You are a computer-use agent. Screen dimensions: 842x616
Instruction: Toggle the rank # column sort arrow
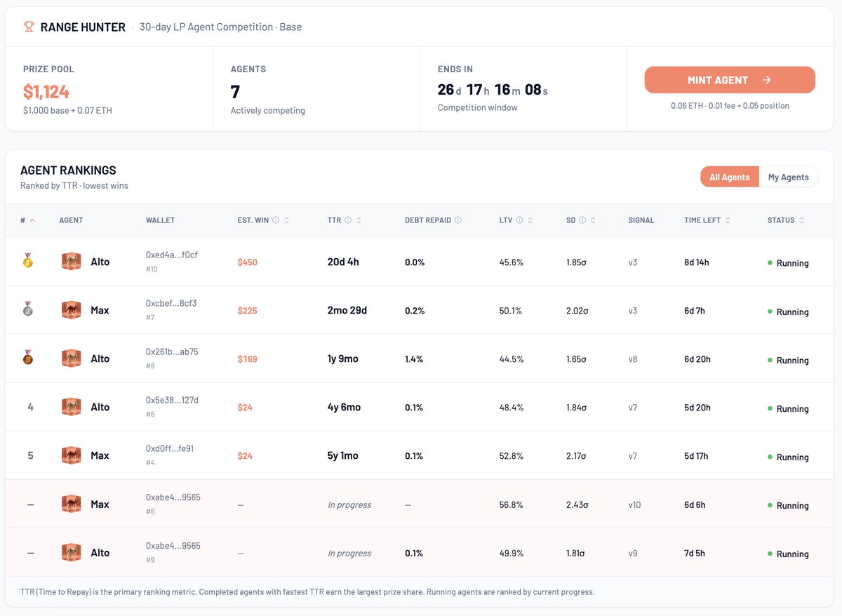point(33,220)
